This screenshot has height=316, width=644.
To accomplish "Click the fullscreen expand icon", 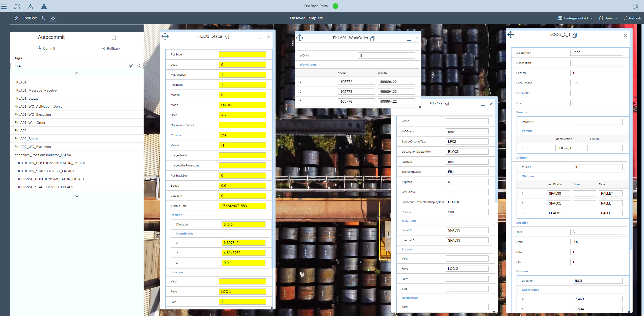I will 17,7.
